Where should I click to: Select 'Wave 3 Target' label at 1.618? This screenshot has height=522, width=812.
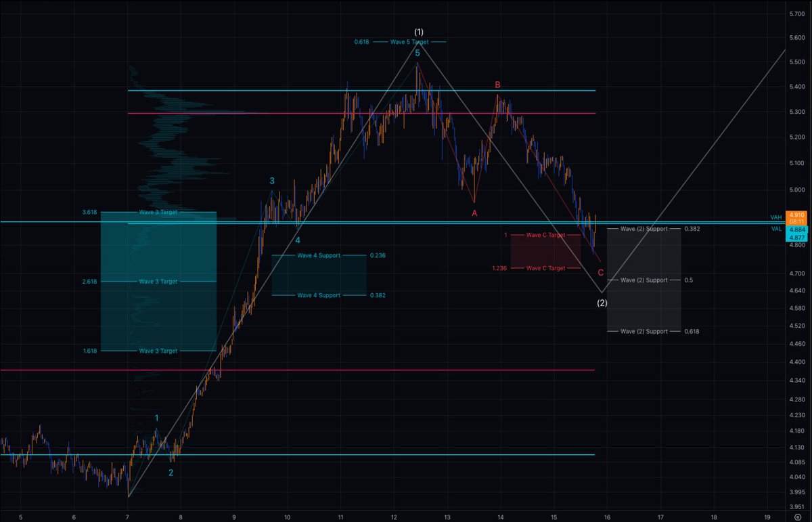158,351
